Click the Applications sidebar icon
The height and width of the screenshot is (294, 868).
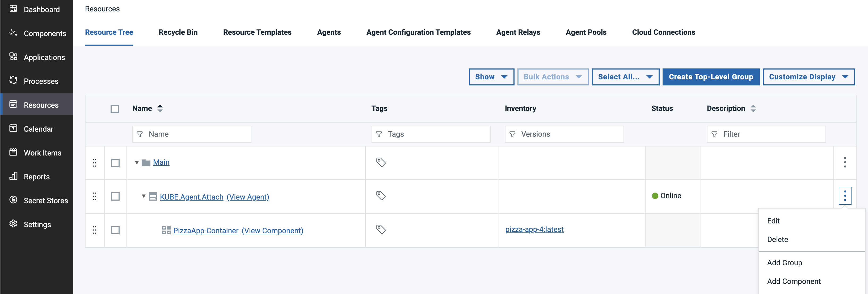(x=13, y=57)
